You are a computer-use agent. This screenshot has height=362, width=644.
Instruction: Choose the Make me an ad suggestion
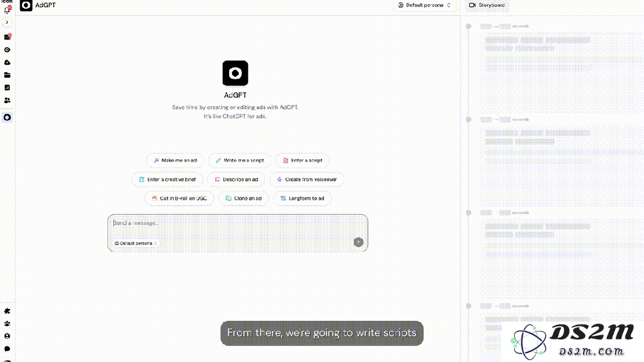click(175, 160)
